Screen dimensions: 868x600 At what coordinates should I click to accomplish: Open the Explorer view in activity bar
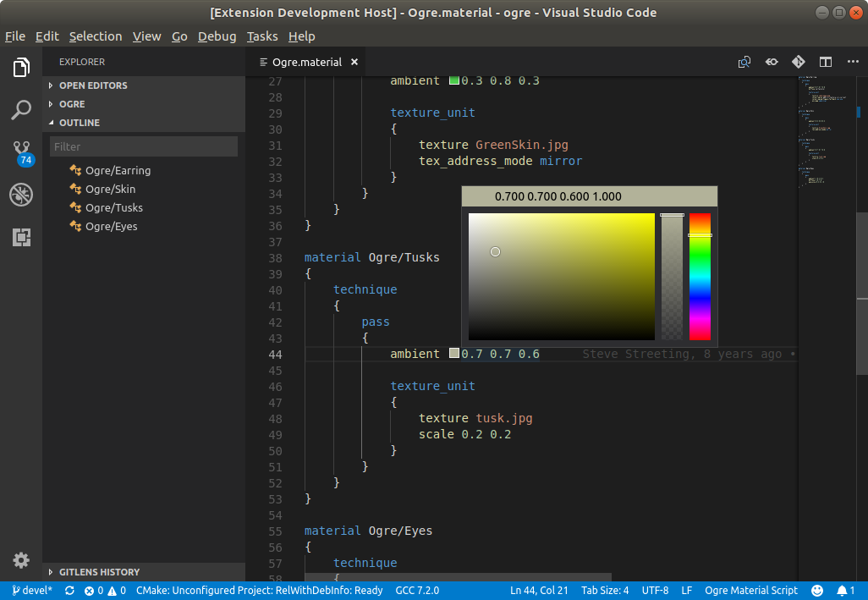(21, 68)
